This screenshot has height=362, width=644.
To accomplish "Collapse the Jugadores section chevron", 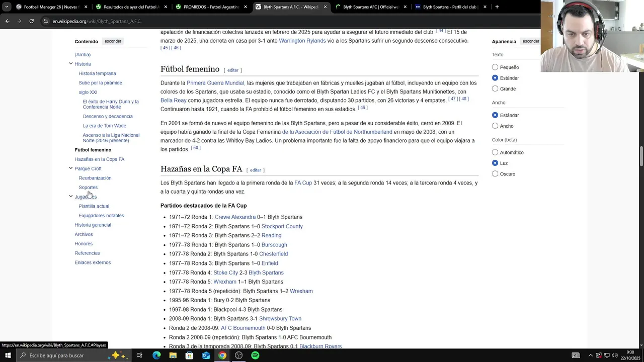I will [70, 196].
